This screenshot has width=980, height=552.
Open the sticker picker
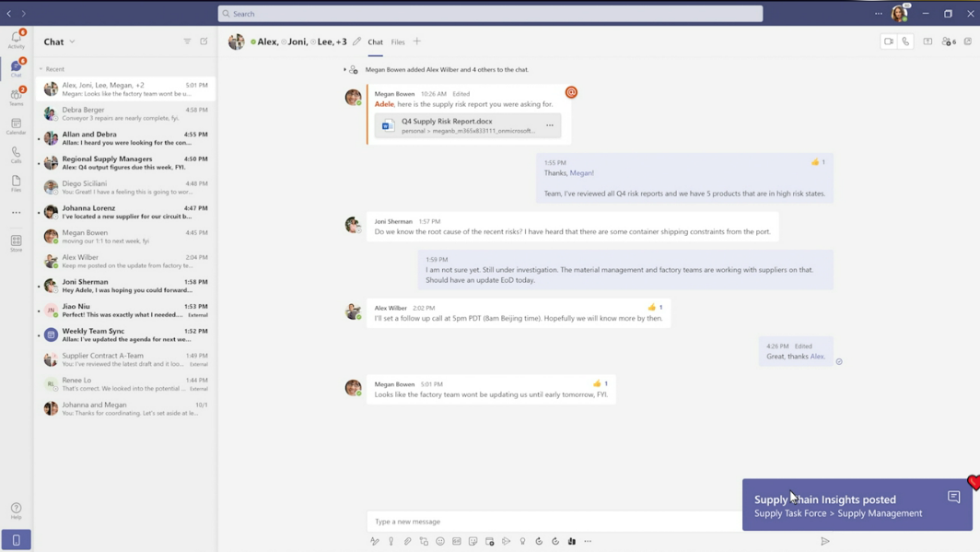[x=473, y=541]
